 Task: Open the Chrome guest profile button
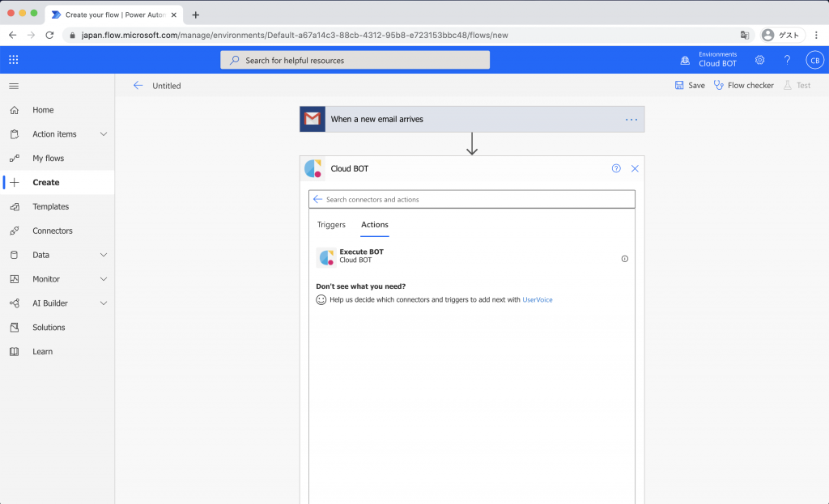click(x=783, y=36)
